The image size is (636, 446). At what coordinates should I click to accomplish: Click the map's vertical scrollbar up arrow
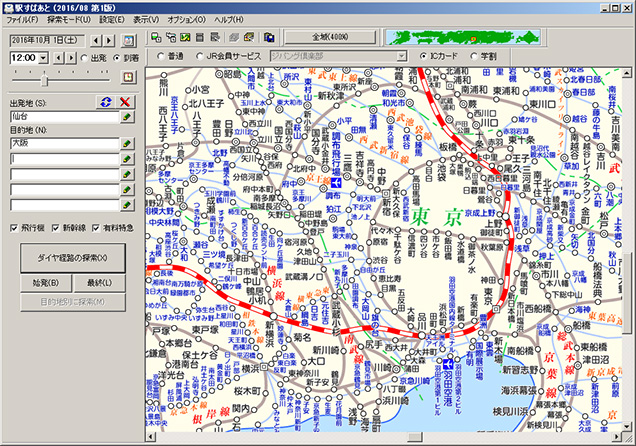(627, 73)
